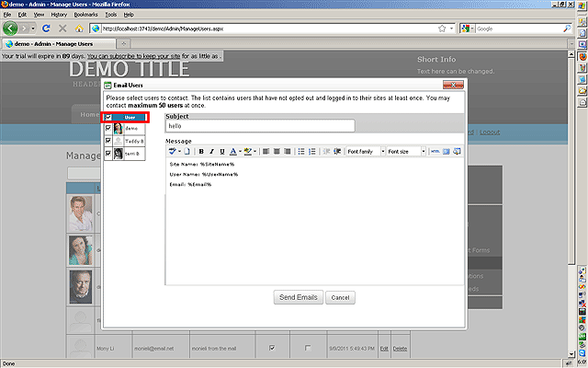Toggle bold formatting in message editor

[x=201, y=151]
